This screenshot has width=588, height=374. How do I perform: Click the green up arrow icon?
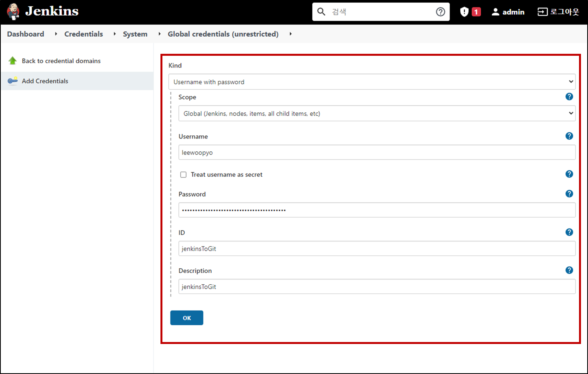[12, 60]
